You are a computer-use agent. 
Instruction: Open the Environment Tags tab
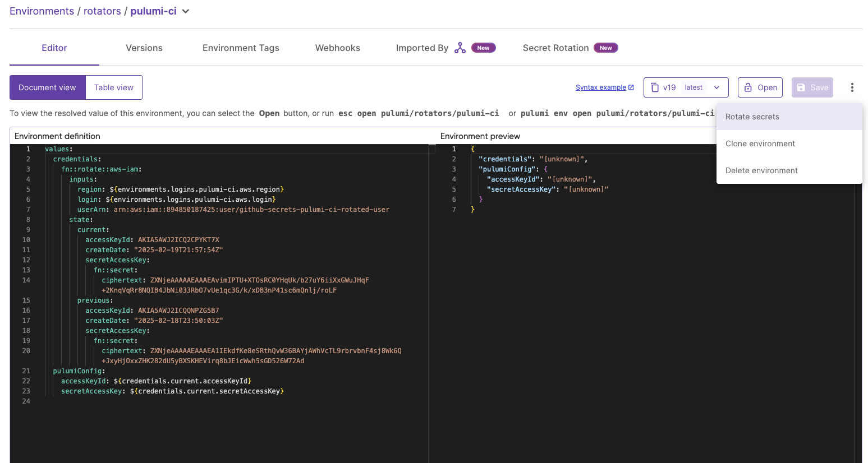241,48
